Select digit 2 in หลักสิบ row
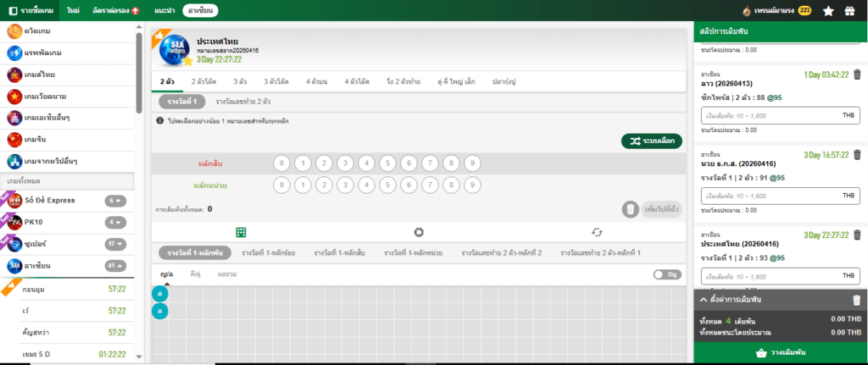The width and height of the screenshot is (868, 365). 324,163
